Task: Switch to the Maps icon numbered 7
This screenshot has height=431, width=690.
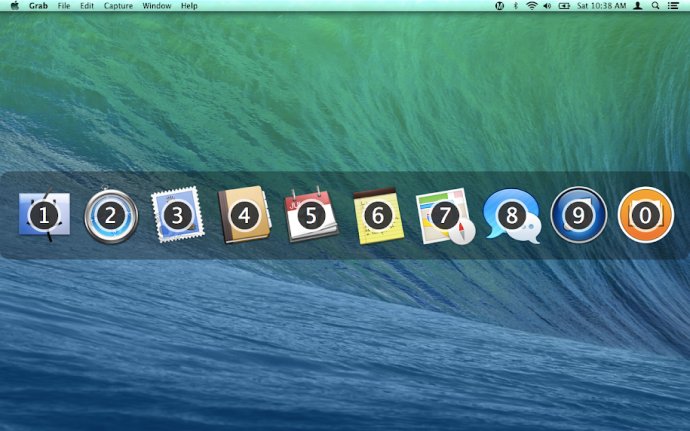Action: (445, 215)
